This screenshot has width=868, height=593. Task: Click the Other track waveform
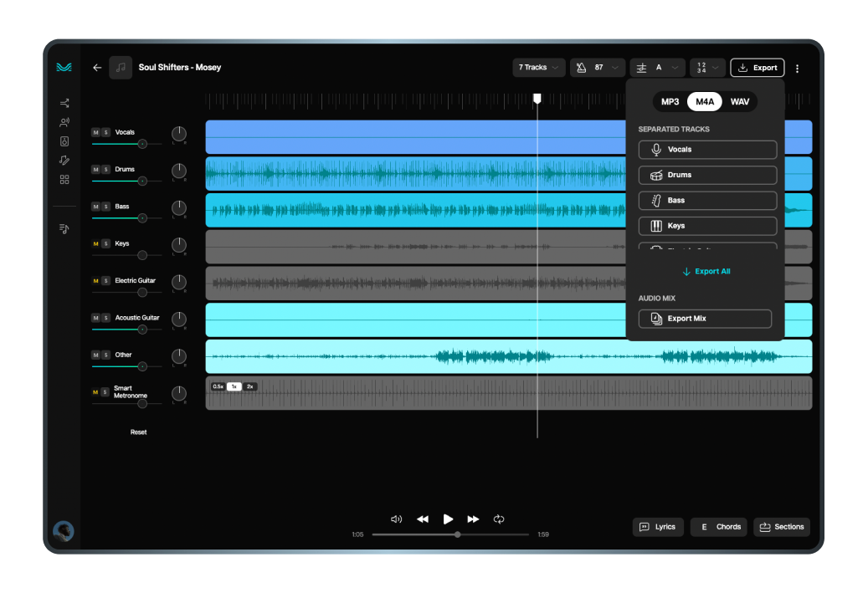509,357
